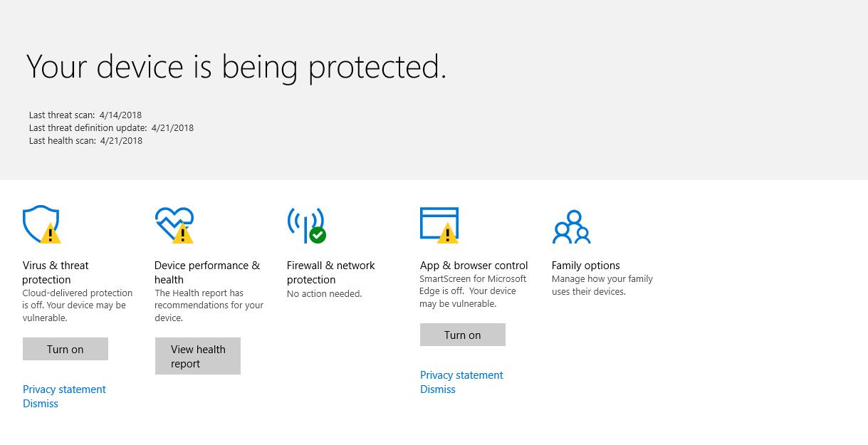Open the App & browser control window icon
Viewport: 868px width, 445px height.
[x=439, y=225]
